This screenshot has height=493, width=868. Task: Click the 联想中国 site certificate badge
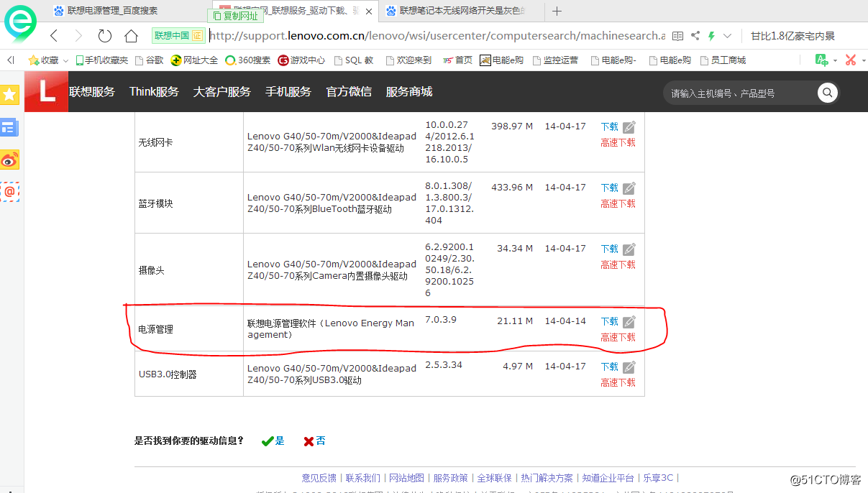tap(178, 36)
